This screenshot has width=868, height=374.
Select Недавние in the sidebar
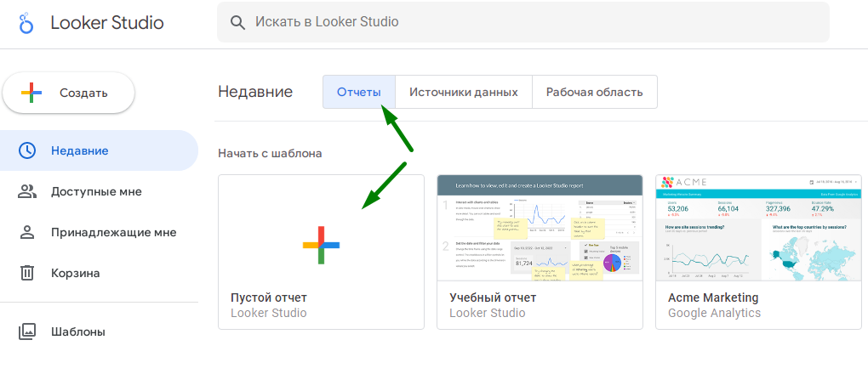pos(99,150)
